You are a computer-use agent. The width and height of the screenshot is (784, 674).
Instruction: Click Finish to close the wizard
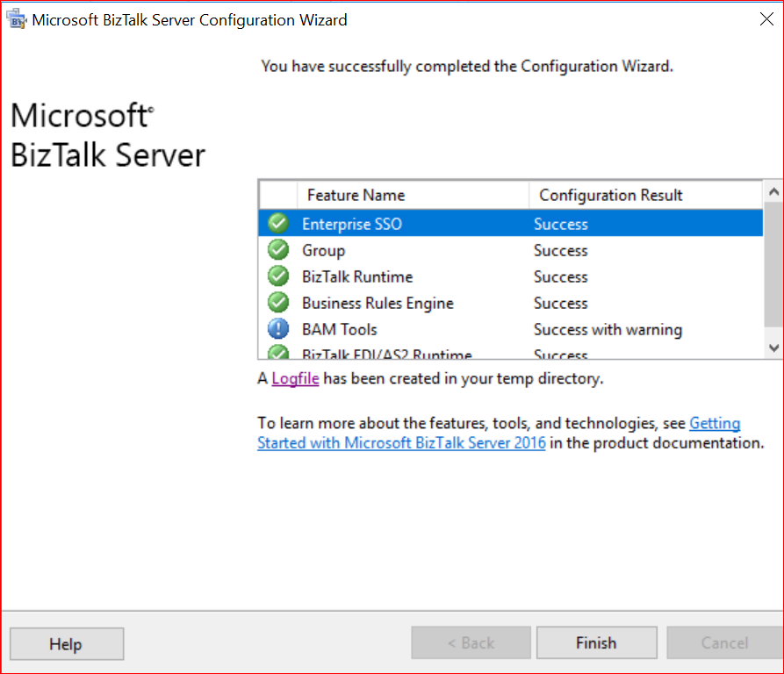tap(596, 643)
